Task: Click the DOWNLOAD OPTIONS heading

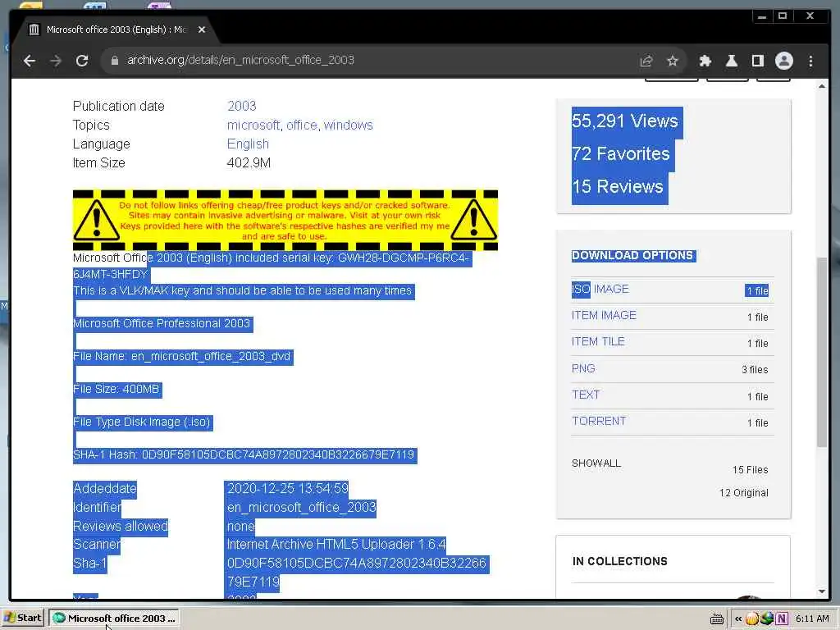Action: 632,256
